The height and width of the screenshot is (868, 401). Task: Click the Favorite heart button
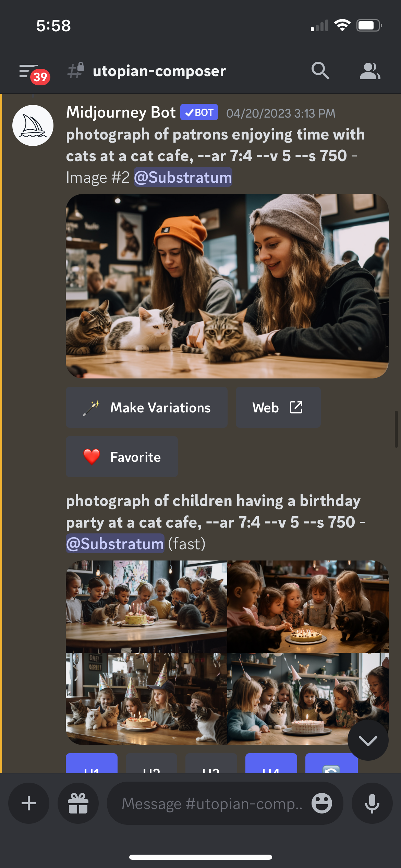pyautogui.click(x=122, y=457)
